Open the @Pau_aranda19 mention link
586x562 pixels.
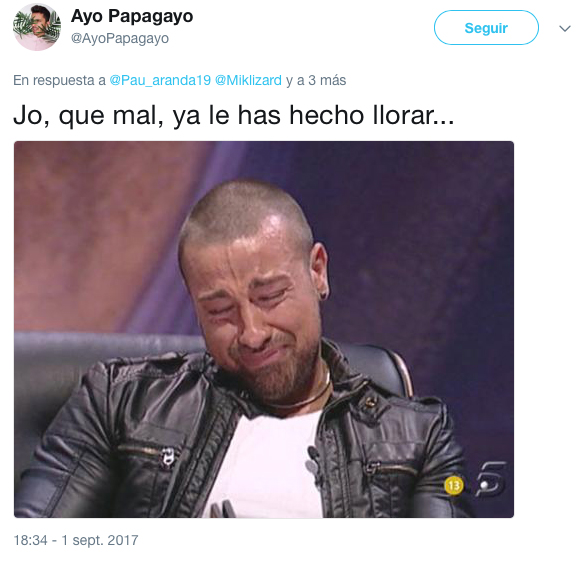pyautogui.click(x=160, y=80)
